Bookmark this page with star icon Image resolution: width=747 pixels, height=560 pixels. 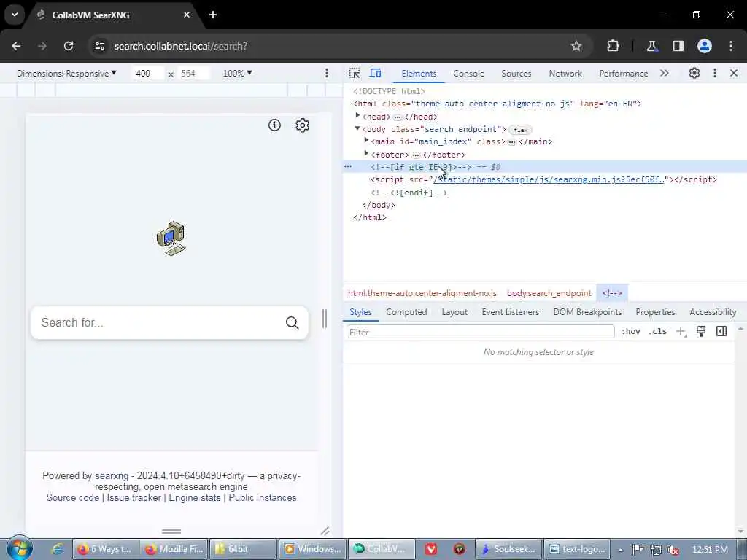[576, 46]
